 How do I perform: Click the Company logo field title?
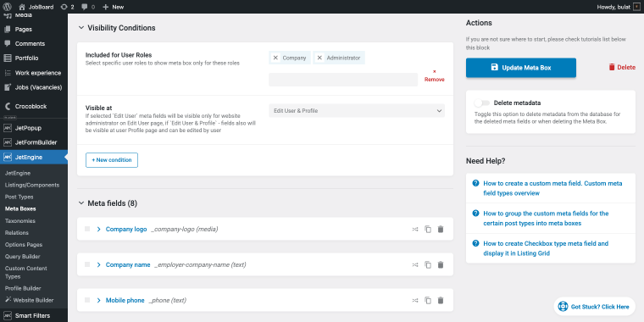pyautogui.click(x=126, y=229)
